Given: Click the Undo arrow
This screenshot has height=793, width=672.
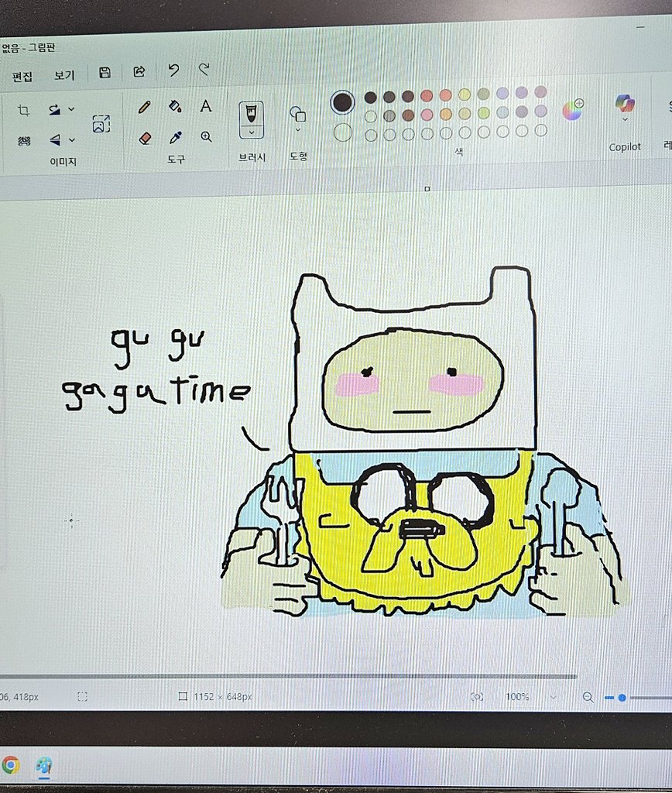Looking at the screenshot, I should (x=173, y=71).
